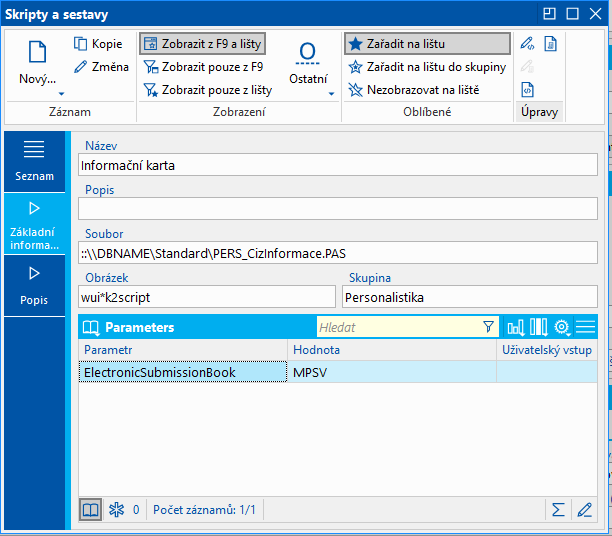Screen dimensions: 612x536
Task: Click the edit script pencil icon
Action: click(527, 44)
